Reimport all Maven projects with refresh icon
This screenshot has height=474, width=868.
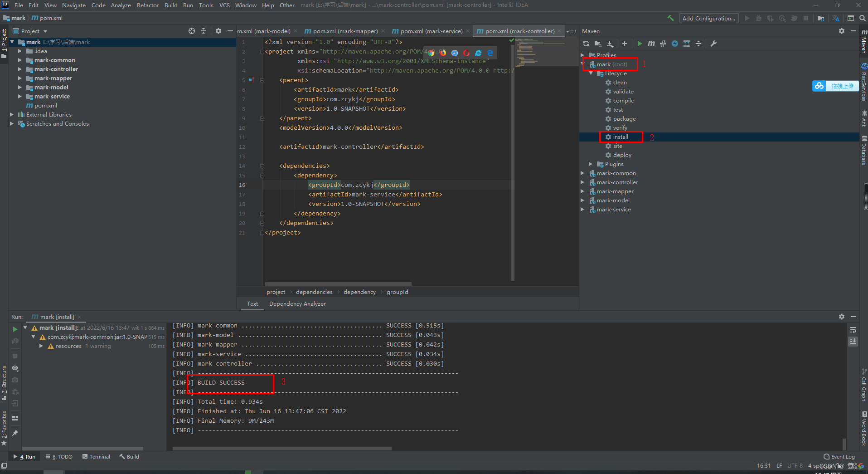586,44
